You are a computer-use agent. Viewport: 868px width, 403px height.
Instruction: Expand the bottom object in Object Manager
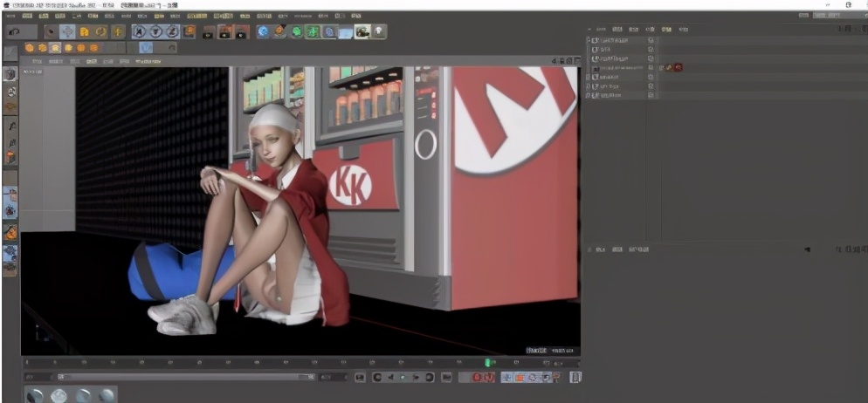click(x=589, y=97)
